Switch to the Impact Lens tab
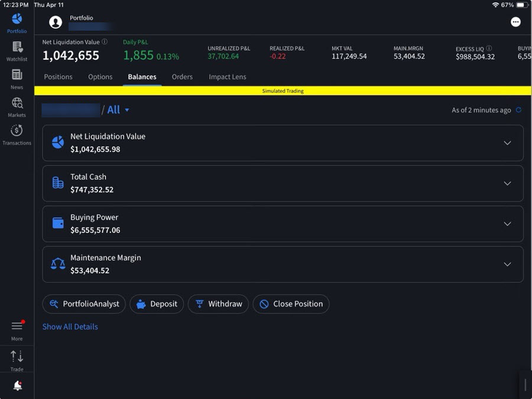Image resolution: width=532 pixels, height=399 pixels. (228, 77)
